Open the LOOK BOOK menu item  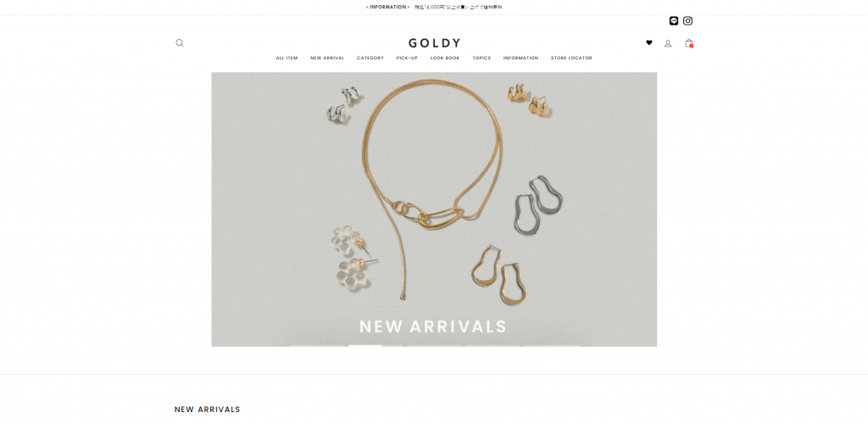click(445, 59)
